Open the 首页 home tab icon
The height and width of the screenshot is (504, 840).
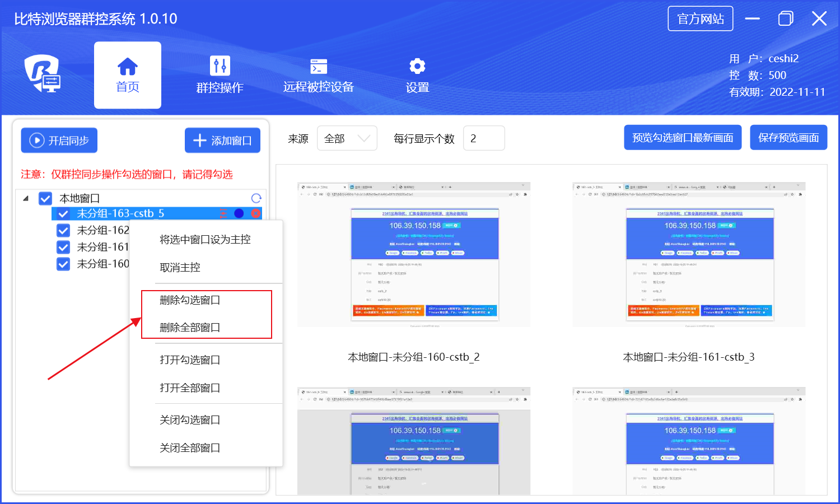click(128, 67)
